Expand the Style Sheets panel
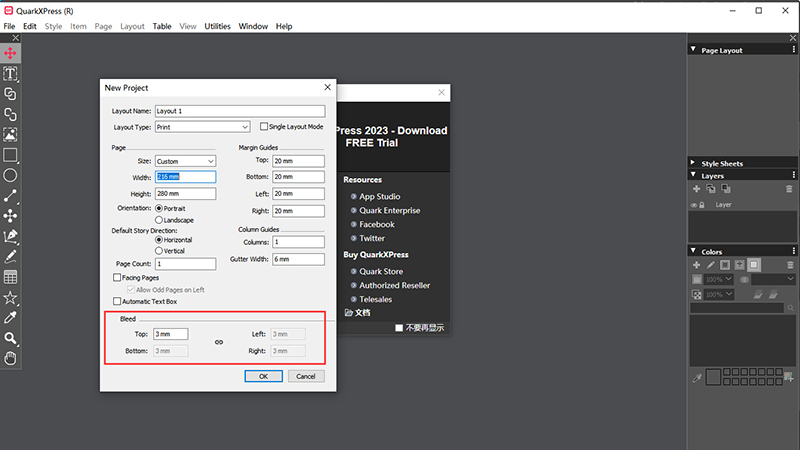 point(693,163)
